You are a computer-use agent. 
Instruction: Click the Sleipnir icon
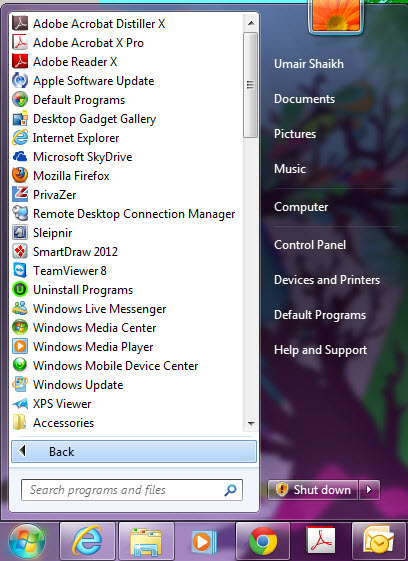20,233
